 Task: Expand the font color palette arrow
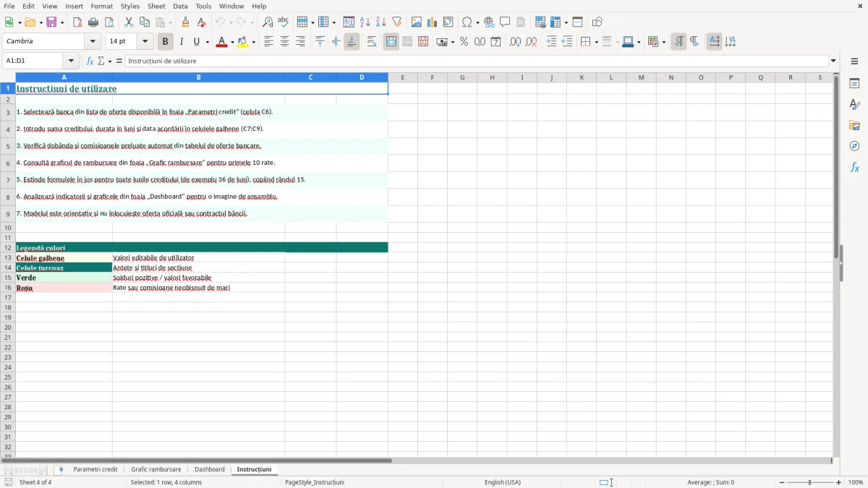click(x=232, y=42)
